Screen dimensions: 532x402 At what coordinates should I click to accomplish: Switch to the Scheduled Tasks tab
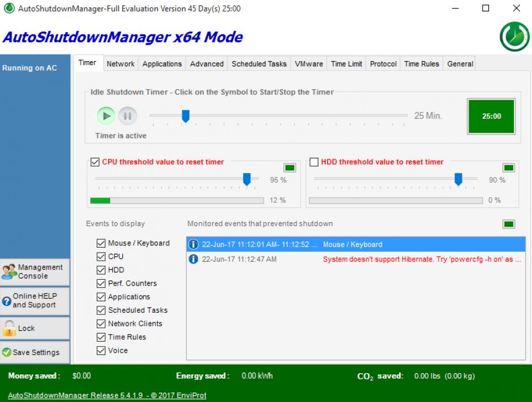tap(259, 64)
